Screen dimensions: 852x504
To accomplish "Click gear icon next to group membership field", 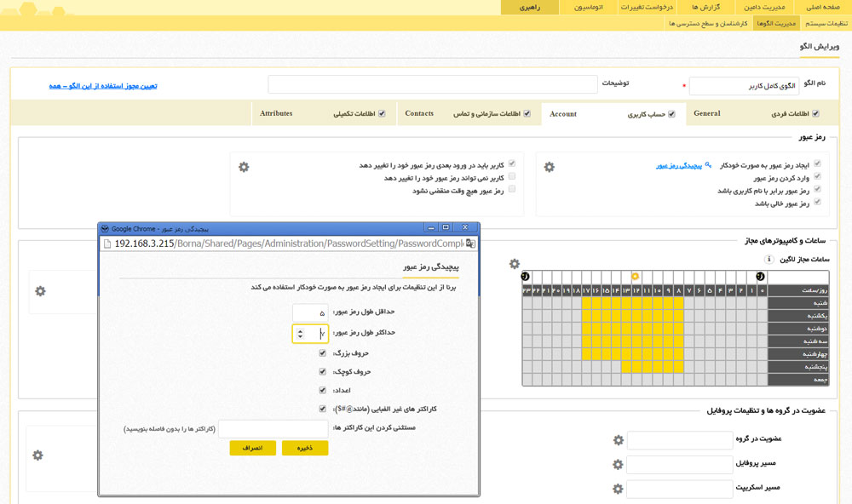I will [x=619, y=440].
